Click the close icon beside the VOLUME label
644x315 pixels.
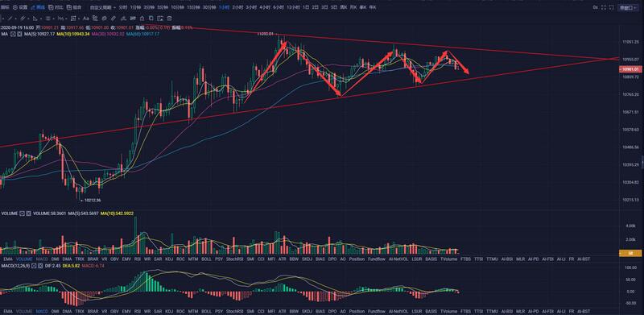pos(29,213)
